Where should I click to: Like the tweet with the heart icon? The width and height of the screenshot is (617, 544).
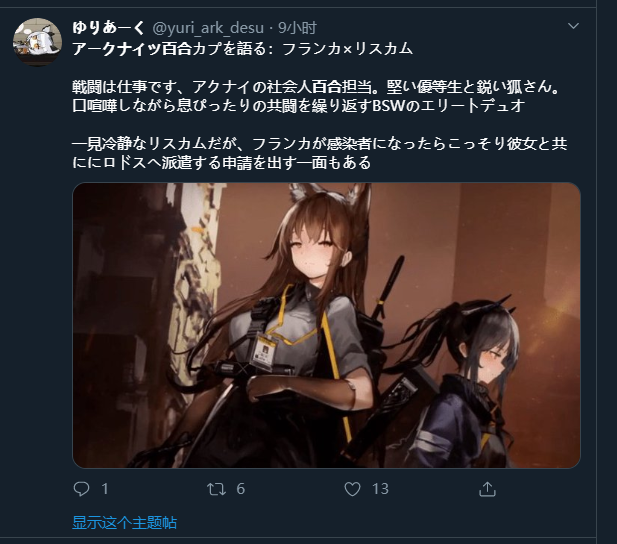(352, 489)
